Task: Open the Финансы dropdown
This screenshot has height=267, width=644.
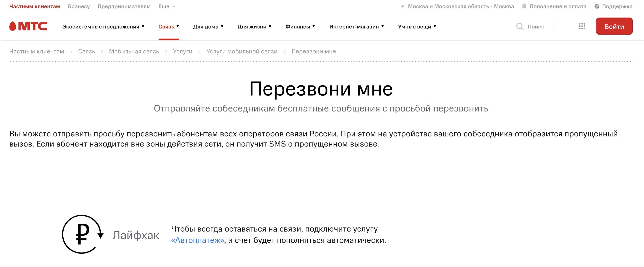Action: click(x=300, y=26)
